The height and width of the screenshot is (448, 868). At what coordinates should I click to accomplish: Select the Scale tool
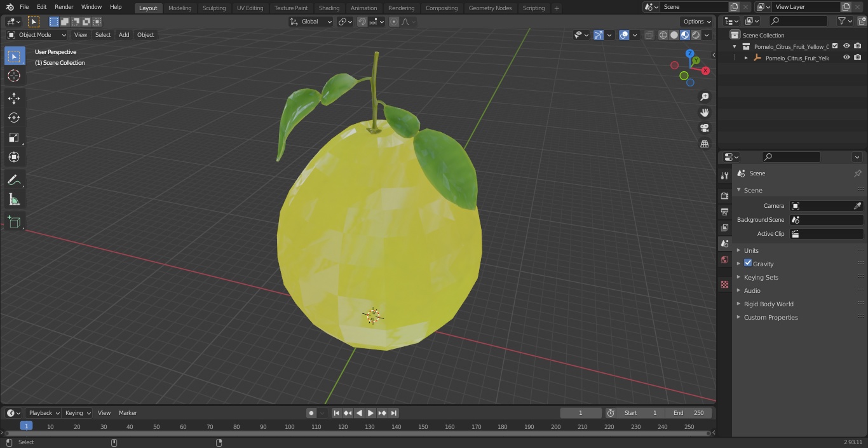[x=15, y=137]
